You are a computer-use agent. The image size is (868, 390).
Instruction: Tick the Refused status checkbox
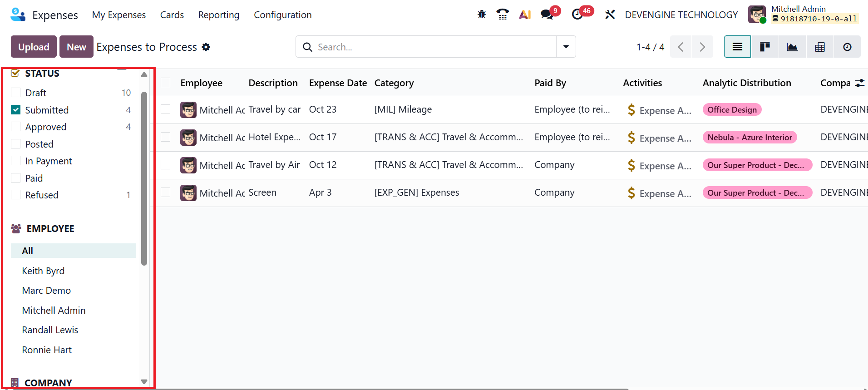[16, 195]
